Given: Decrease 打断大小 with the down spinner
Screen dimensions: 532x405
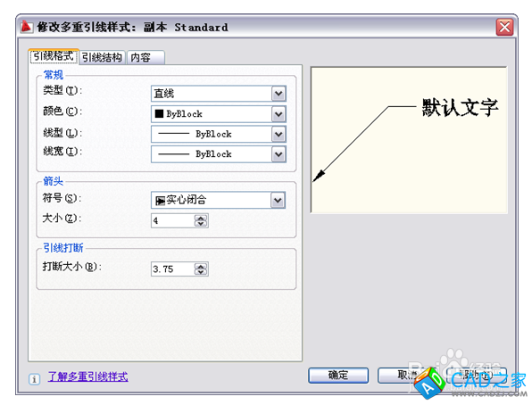Looking at the screenshot, I should [x=201, y=272].
